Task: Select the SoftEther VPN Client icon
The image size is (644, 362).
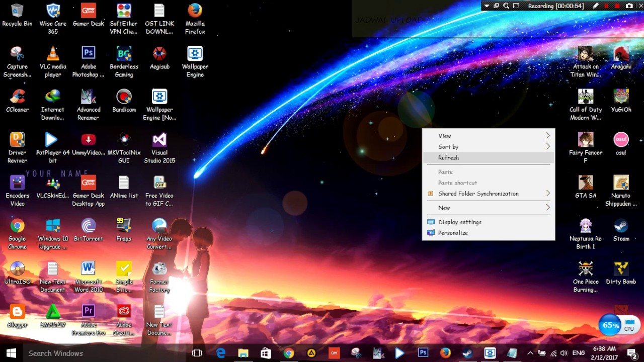Action: click(124, 19)
